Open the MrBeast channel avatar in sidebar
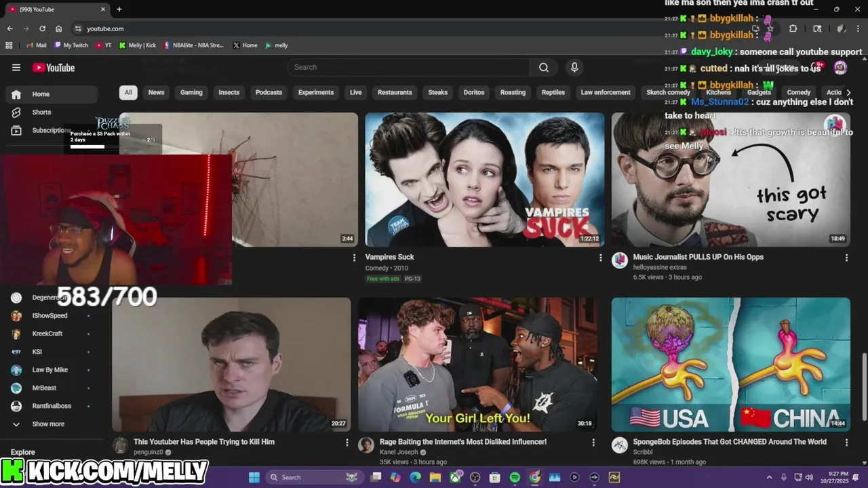The width and height of the screenshot is (868, 488). coord(16,388)
